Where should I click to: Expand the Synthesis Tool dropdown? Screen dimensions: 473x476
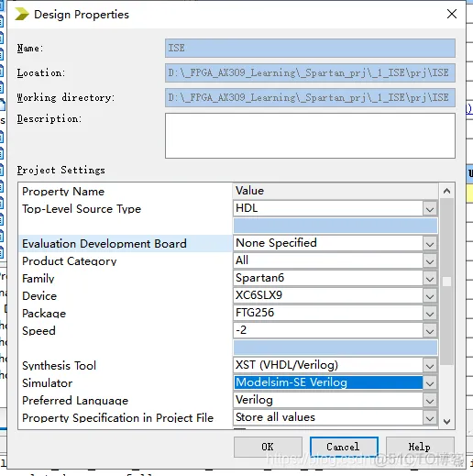pyautogui.click(x=430, y=366)
